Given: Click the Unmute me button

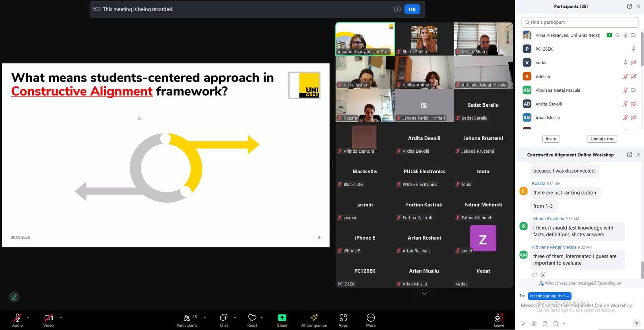Looking at the screenshot, I should click(601, 139).
